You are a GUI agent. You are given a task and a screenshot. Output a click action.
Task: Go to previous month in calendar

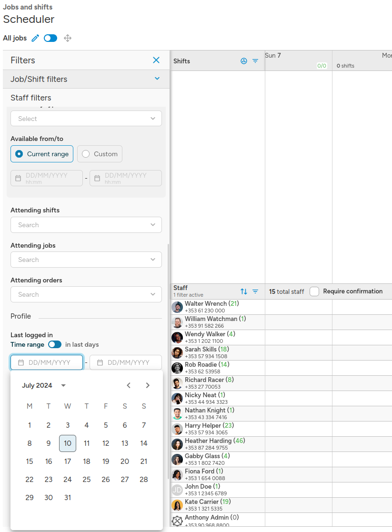[129, 385]
